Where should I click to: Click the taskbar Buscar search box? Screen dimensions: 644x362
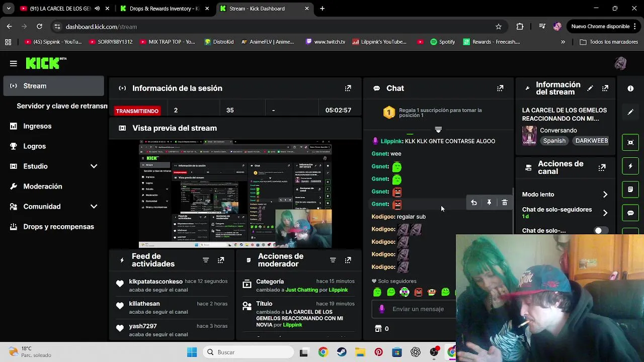pos(249,352)
